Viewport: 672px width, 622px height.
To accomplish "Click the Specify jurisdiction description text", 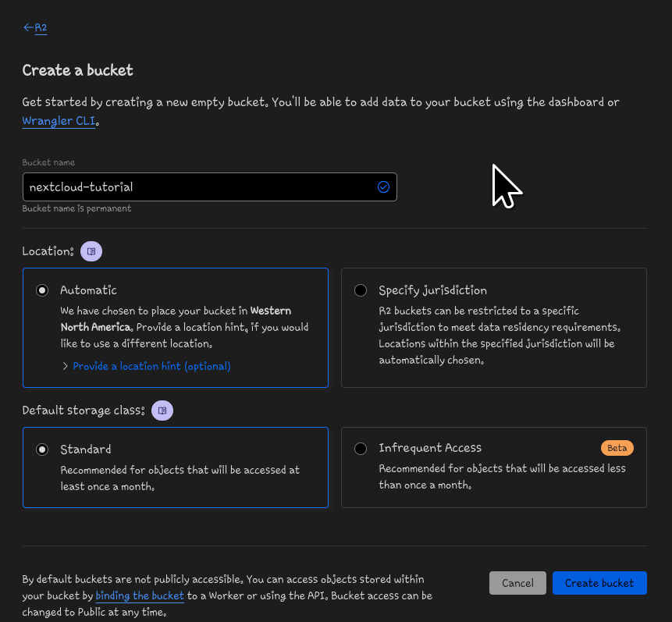I will [x=496, y=335].
